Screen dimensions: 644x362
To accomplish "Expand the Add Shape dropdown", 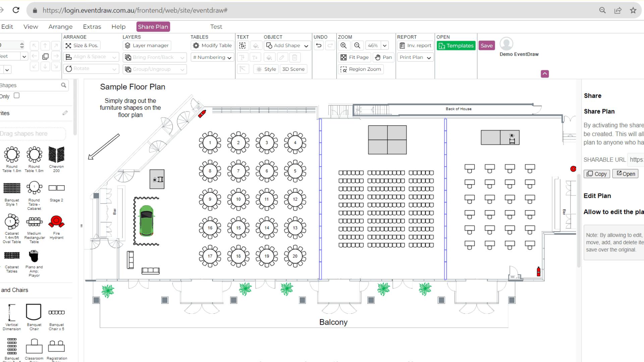I will [x=306, y=46].
